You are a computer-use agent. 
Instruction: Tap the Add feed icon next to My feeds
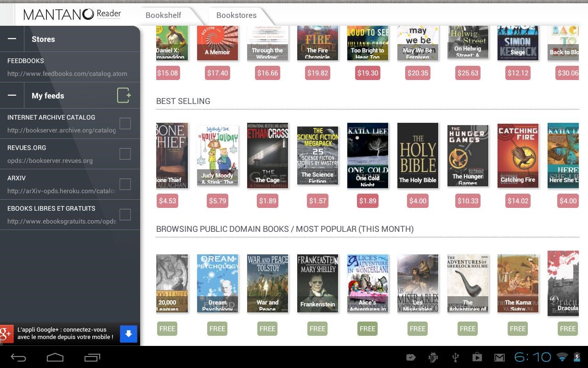[123, 95]
